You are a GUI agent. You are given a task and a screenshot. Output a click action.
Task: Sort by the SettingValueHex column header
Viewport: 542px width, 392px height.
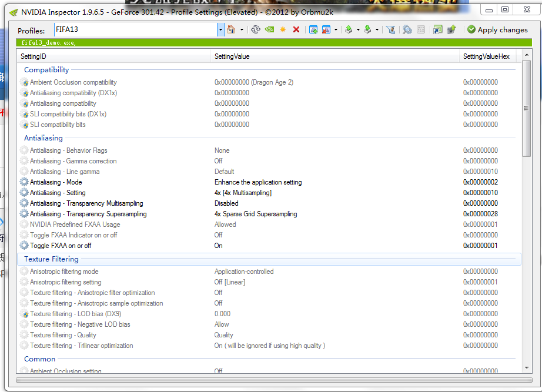[488, 56]
